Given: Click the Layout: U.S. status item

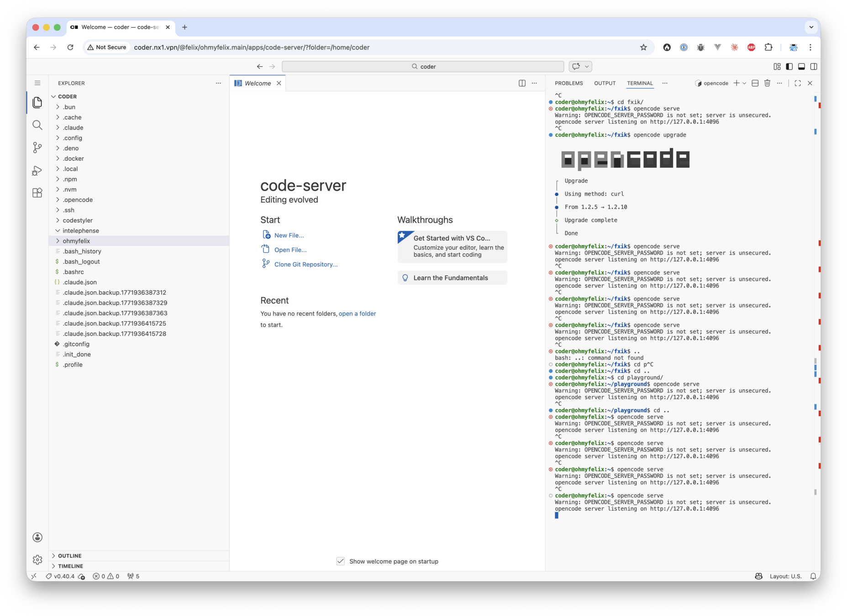Looking at the screenshot, I should [x=785, y=576].
